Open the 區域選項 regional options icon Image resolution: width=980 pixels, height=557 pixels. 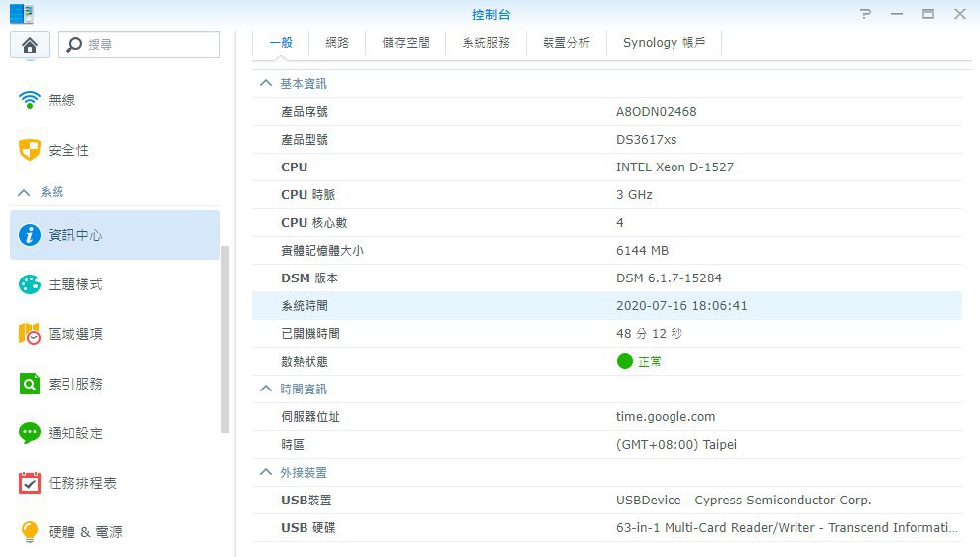pyautogui.click(x=30, y=334)
